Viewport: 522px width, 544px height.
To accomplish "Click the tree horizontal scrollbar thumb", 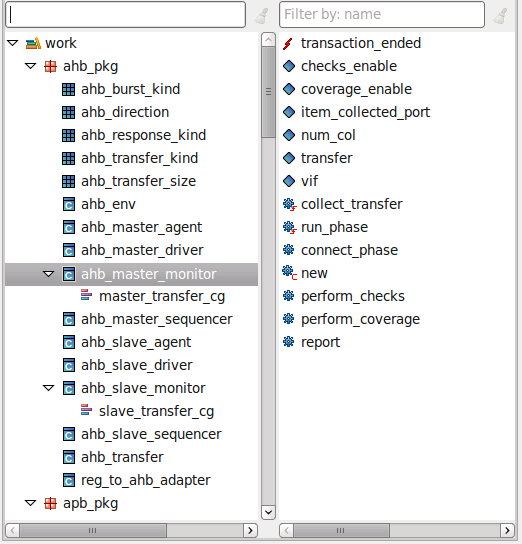I will click(x=93, y=530).
